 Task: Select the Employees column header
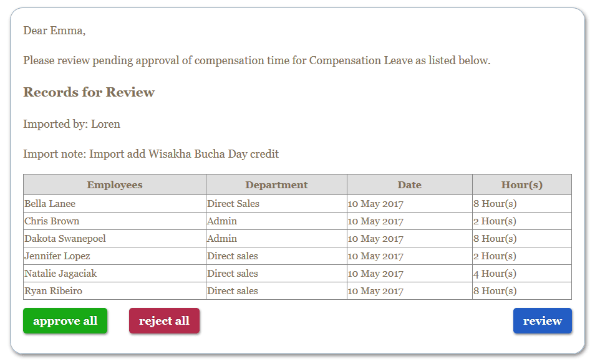pyautogui.click(x=115, y=184)
